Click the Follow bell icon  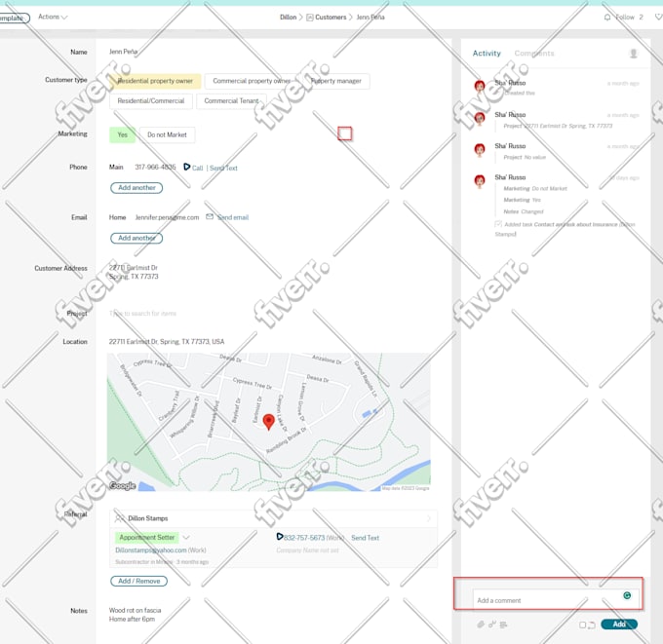pyautogui.click(x=607, y=18)
